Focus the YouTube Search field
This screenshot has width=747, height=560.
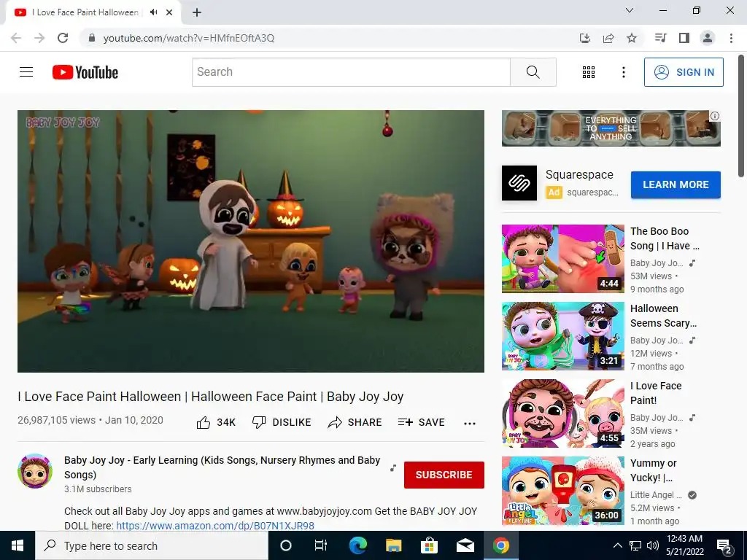pos(351,72)
